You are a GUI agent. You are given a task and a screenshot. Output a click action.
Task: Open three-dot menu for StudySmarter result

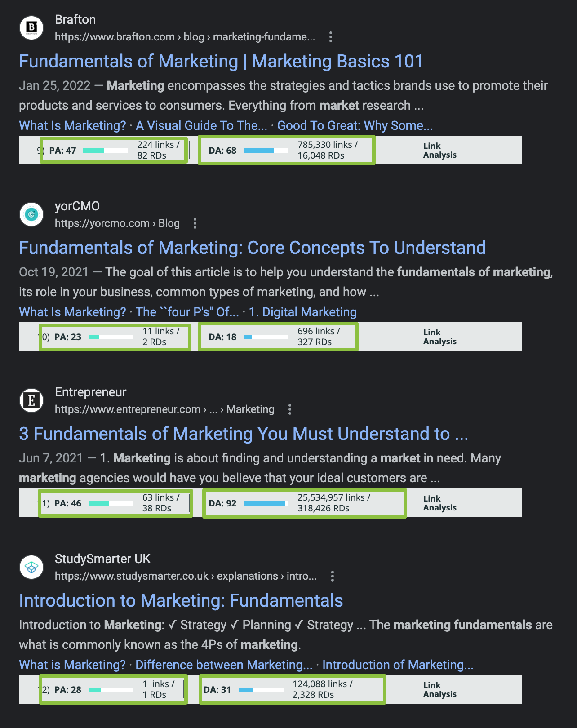click(333, 576)
